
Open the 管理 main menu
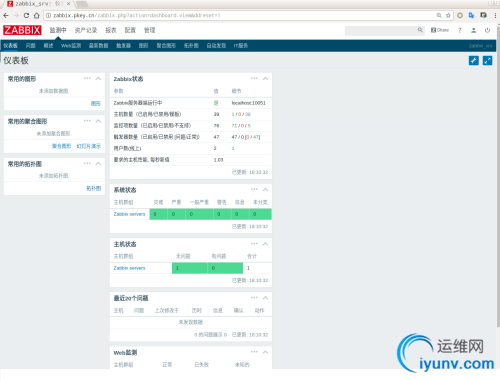[150, 30]
